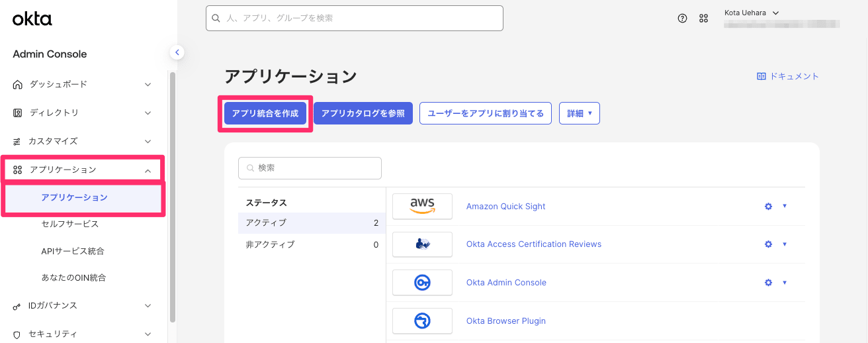Viewport: 868px width, 343px height.
Task: Click the AWS logo thumbnail
Action: [422, 206]
